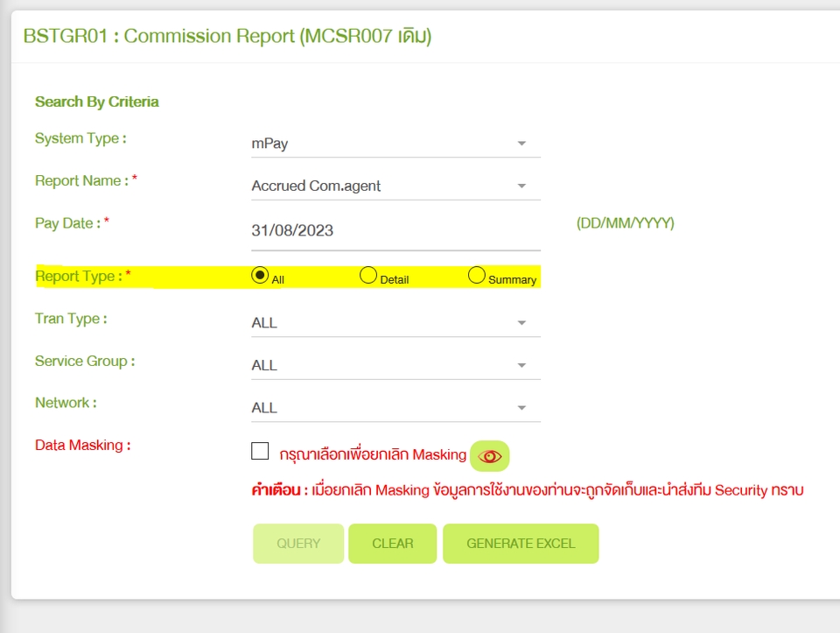Click the Service Group dropdown chevron
The height and width of the screenshot is (633, 840).
click(x=522, y=365)
